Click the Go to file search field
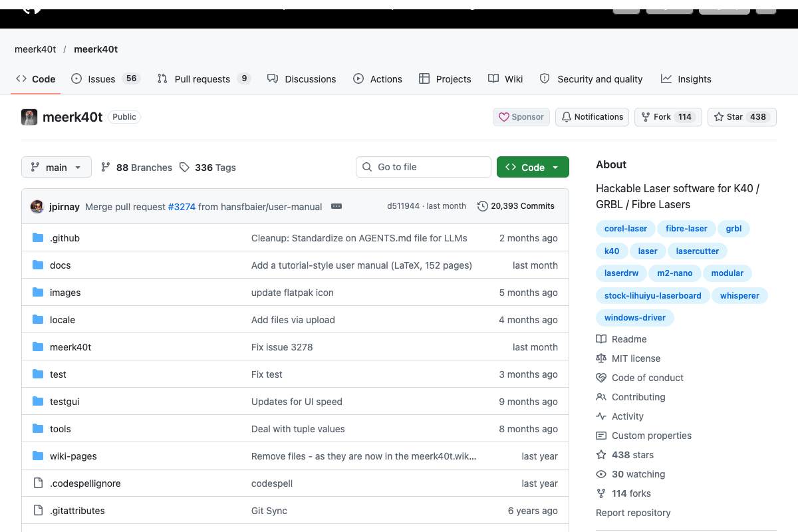The width and height of the screenshot is (798, 532). tap(424, 168)
